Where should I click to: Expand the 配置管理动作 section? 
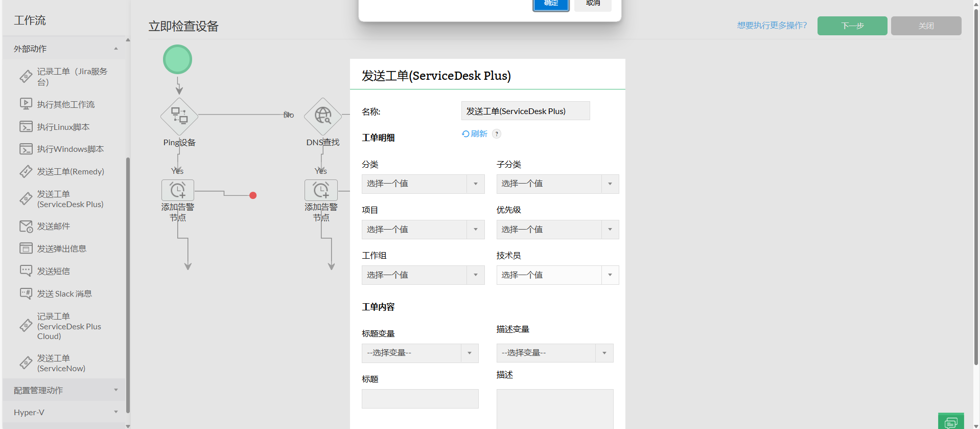[65, 390]
